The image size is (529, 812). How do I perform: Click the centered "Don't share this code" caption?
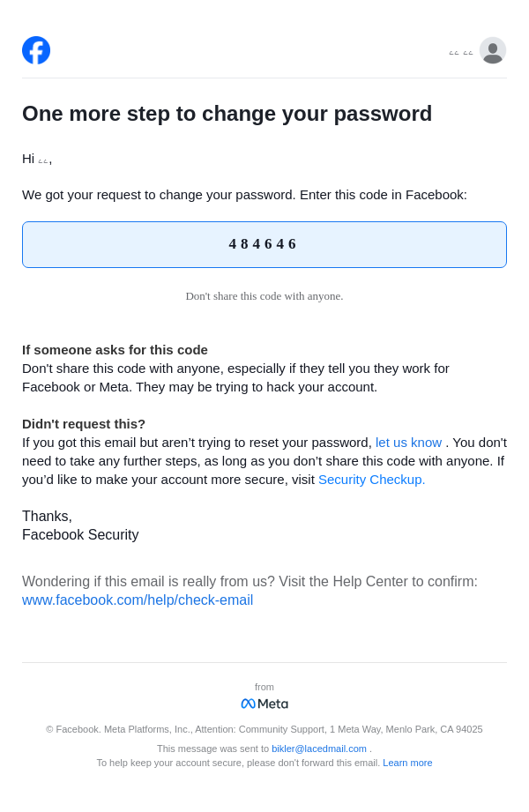tap(264, 296)
